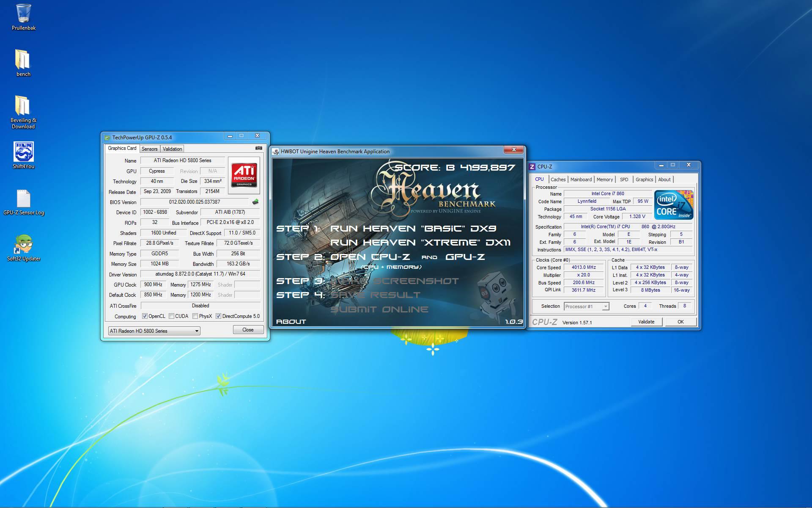The image size is (812, 508).
Task: Click the Core Voltage 1.328 V value
Action: [x=637, y=216]
